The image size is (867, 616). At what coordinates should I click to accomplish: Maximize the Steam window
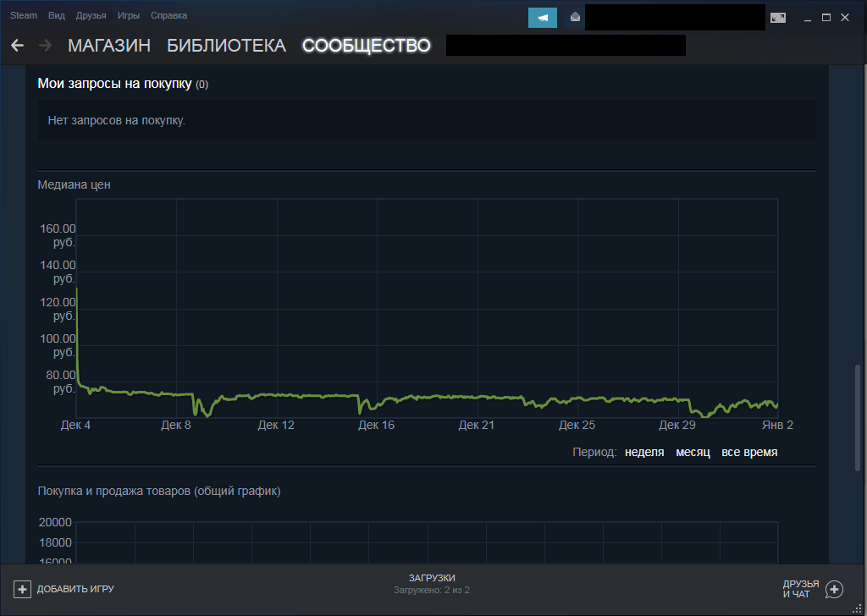[826, 18]
